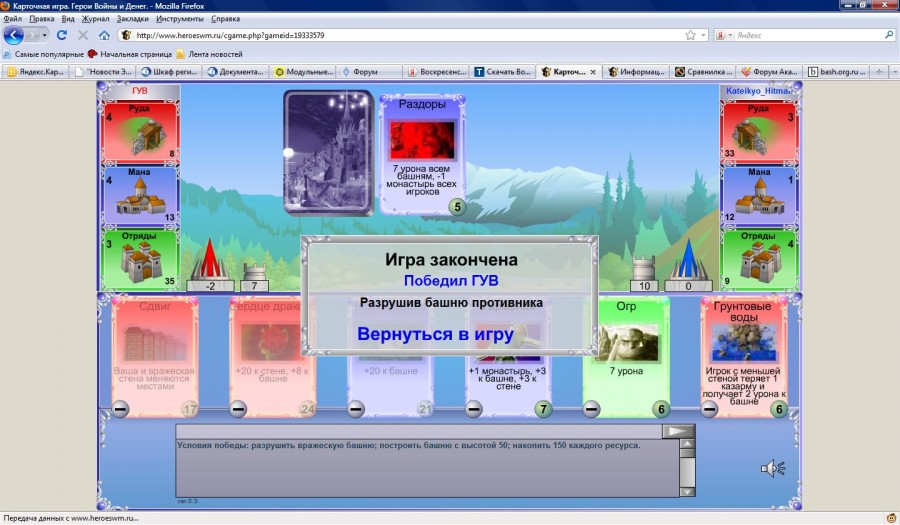
Task: Click the ГУВ red tower icon
Action: 210,259
